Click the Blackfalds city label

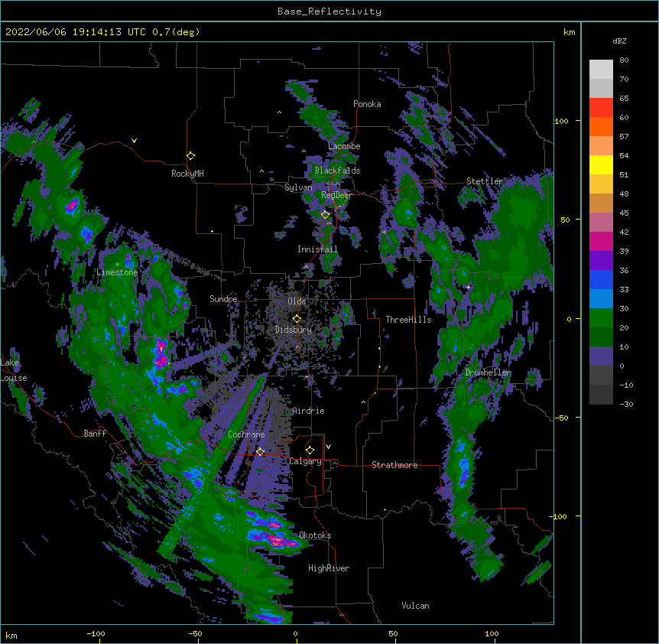pyautogui.click(x=337, y=171)
